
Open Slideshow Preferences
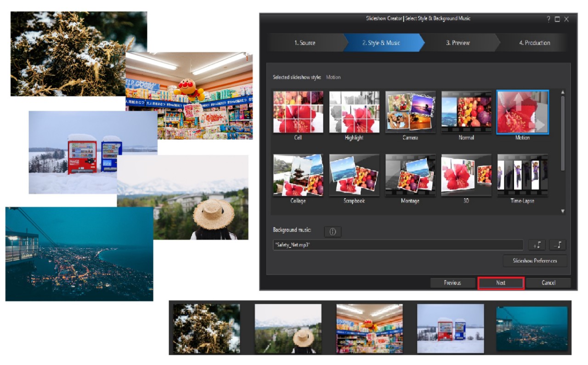(535, 261)
